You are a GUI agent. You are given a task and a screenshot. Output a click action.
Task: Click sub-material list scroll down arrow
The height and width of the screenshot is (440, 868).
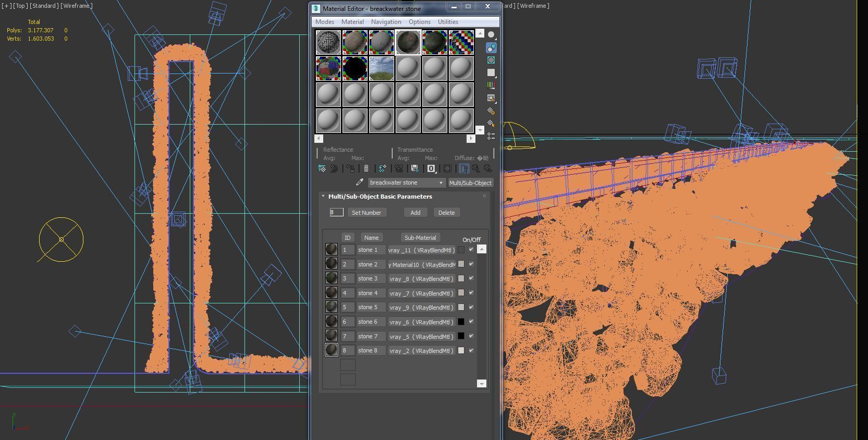[x=482, y=384]
